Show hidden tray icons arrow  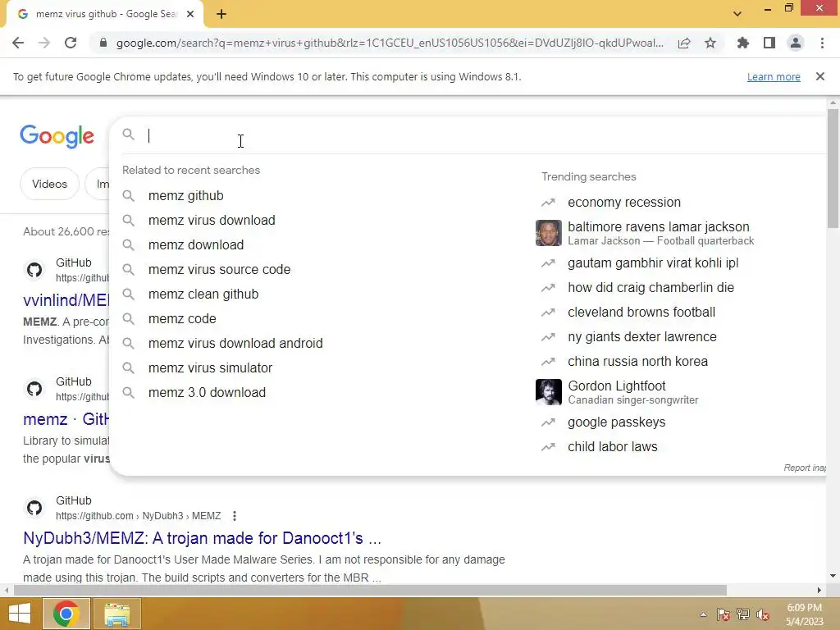[x=703, y=614]
